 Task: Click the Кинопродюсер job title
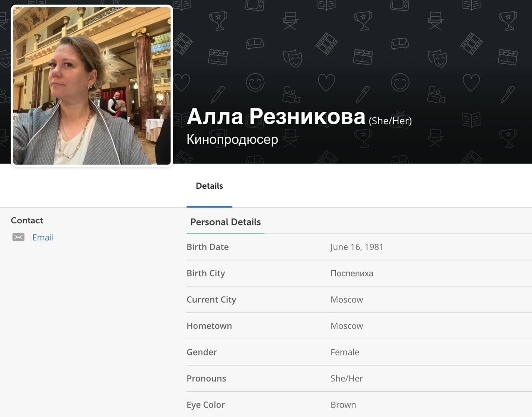tap(232, 139)
